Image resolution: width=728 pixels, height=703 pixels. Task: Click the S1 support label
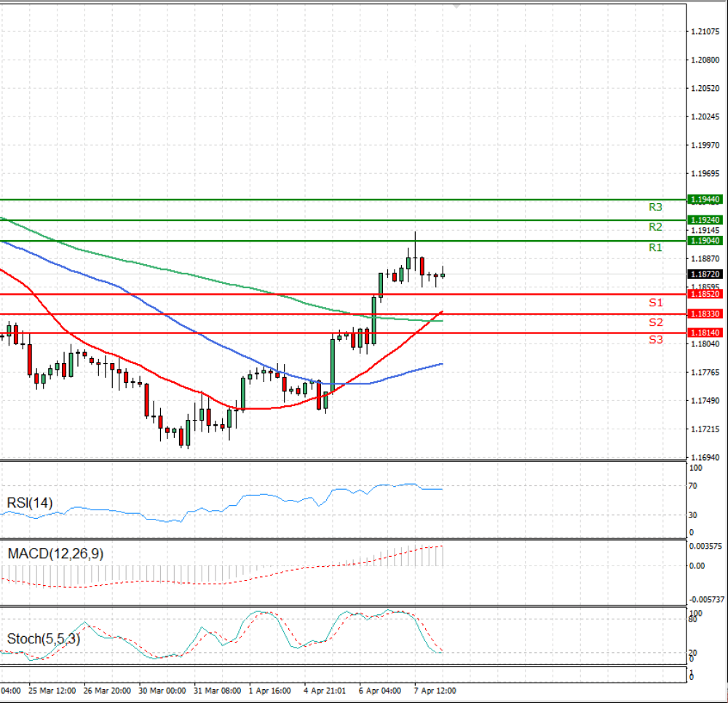[x=656, y=303]
